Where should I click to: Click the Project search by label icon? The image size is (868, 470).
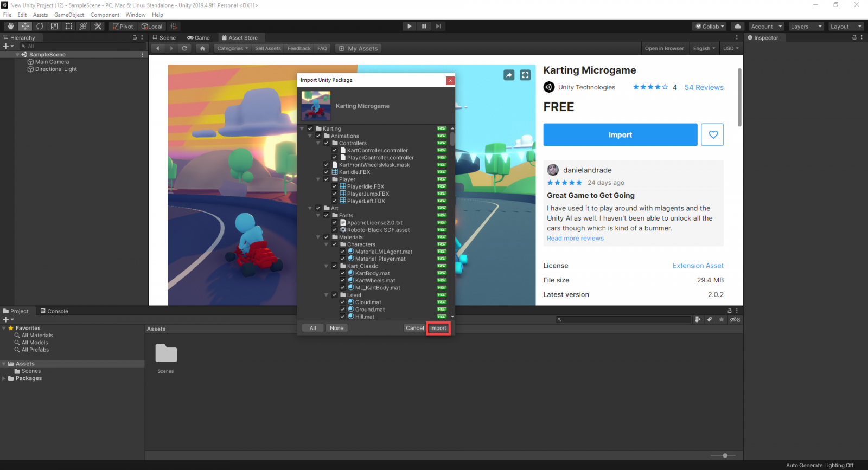pos(710,319)
